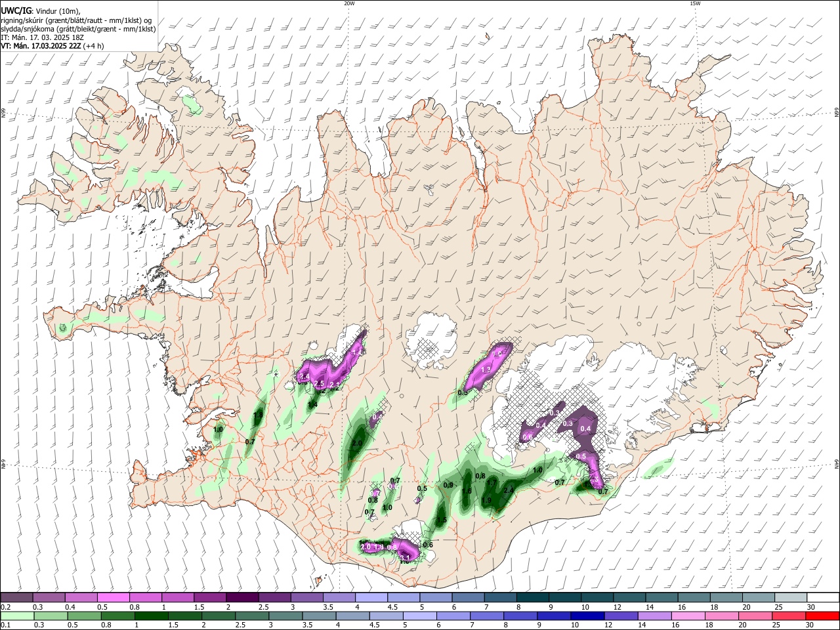Select the '1.9' precipitation value on the map

pos(486,501)
